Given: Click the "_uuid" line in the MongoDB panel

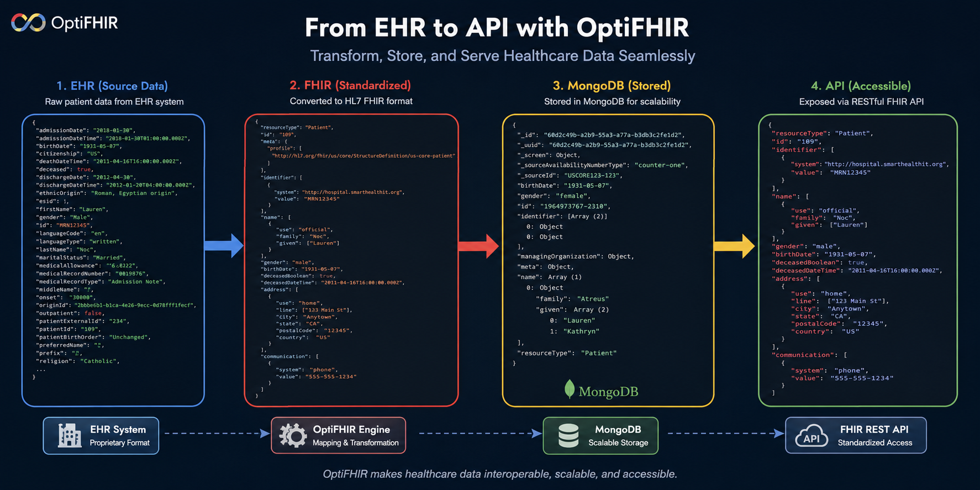Looking at the screenshot, I should pyautogui.click(x=604, y=145).
